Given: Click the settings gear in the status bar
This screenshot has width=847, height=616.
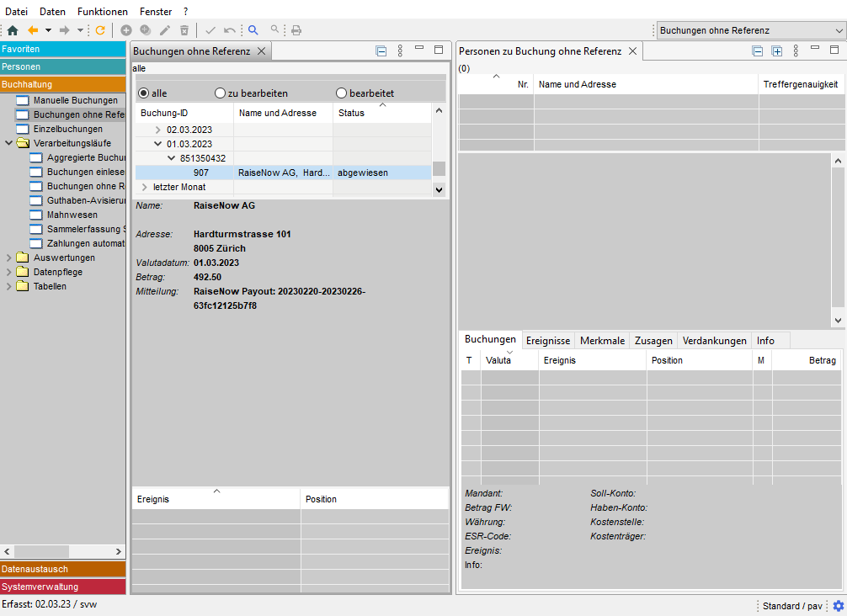Looking at the screenshot, I should pyautogui.click(x=838, y=606).
